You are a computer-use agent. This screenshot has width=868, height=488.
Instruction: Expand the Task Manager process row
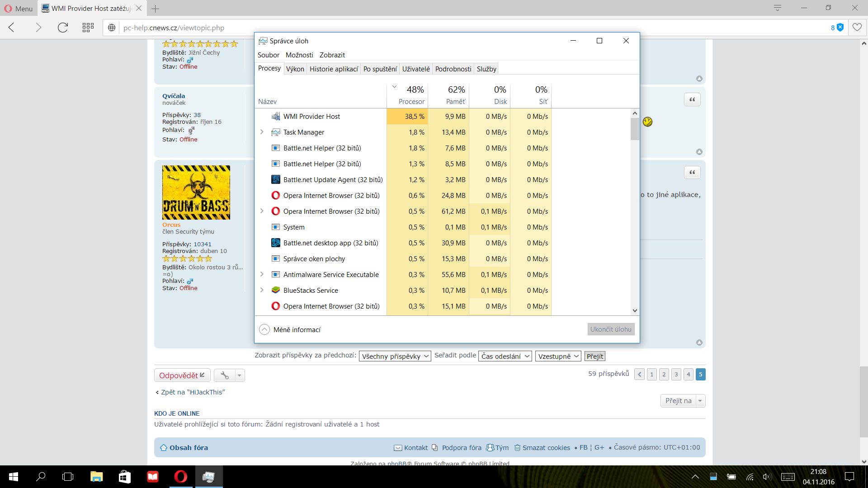(x=262, y=132)
